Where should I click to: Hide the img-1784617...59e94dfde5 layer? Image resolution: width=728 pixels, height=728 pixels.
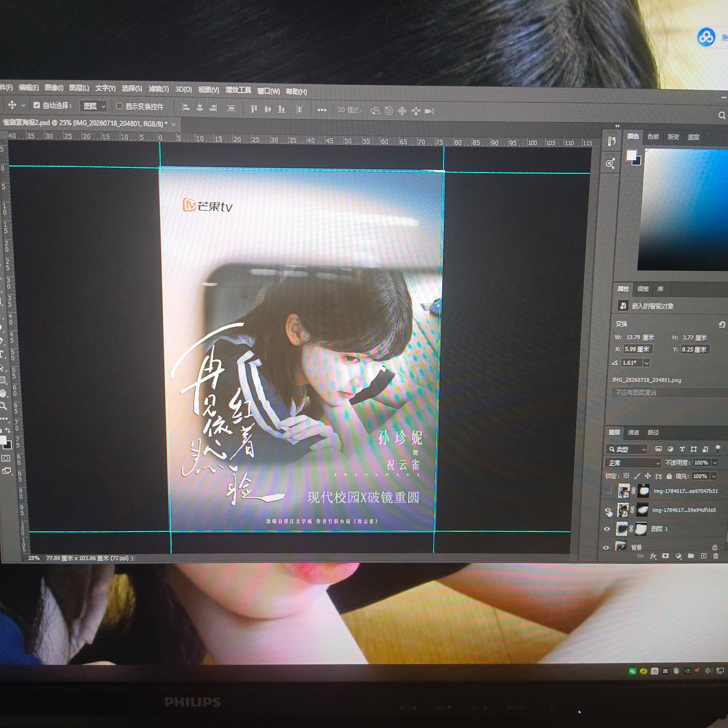tap(608, 511)
